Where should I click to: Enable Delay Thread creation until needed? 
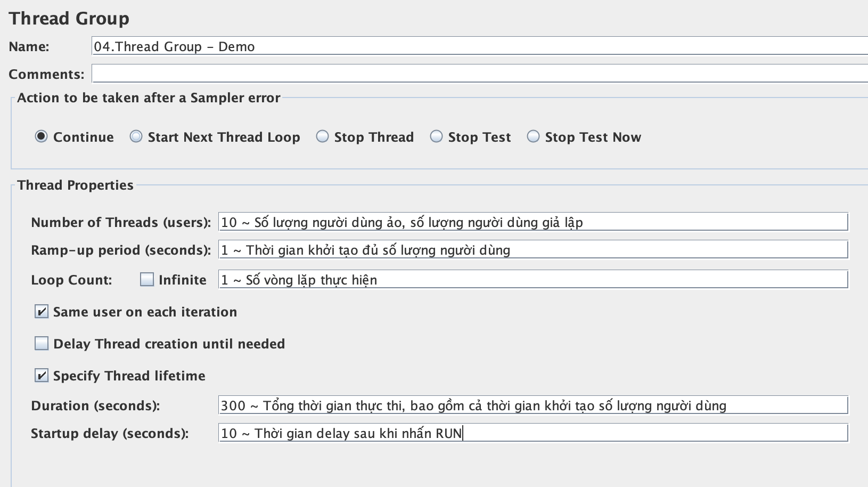(x=42, y=344)
